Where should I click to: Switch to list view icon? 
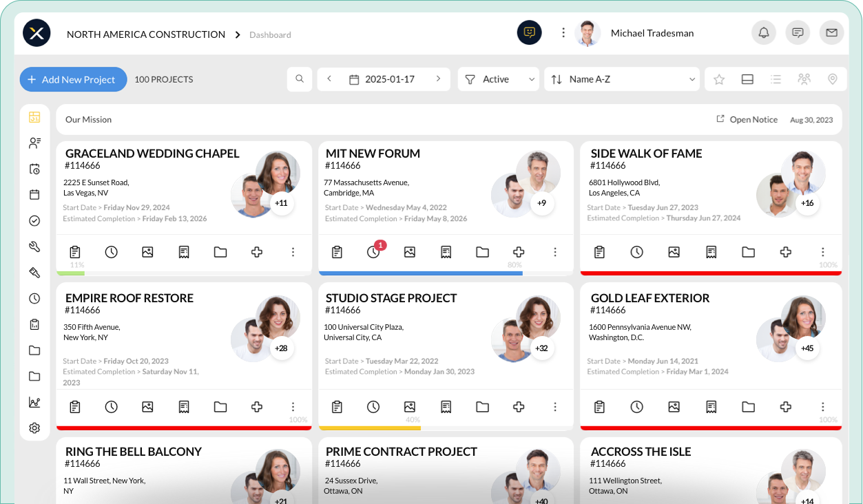pos(776,79)
